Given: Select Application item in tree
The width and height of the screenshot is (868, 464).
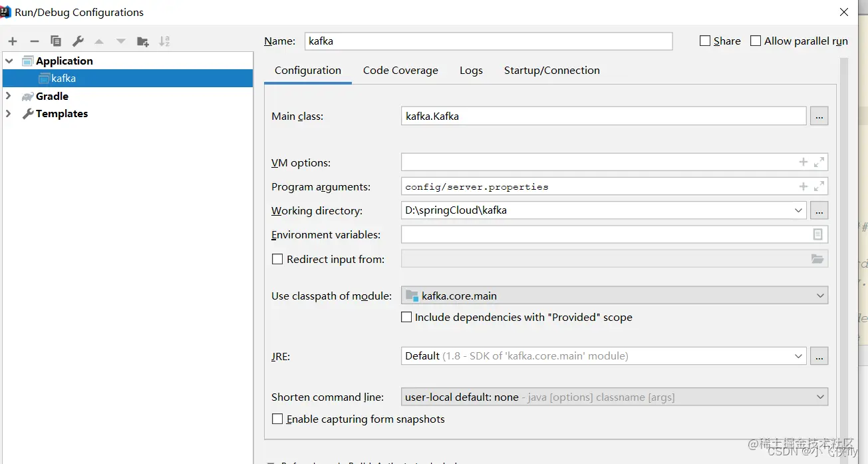Looking at the screenshot, I should [x=64, y=61].
